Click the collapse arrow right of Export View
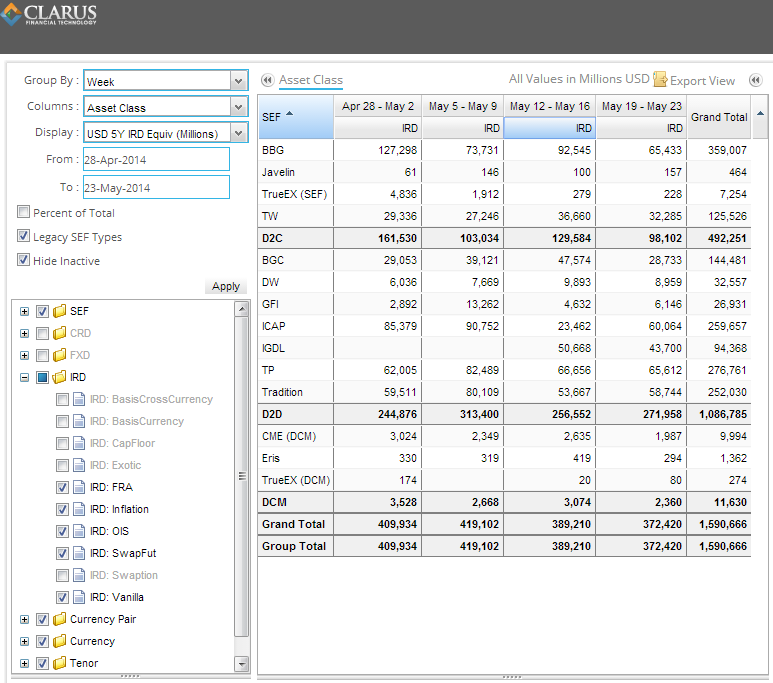Screen dimensions: 773x683 pos(755,80)
